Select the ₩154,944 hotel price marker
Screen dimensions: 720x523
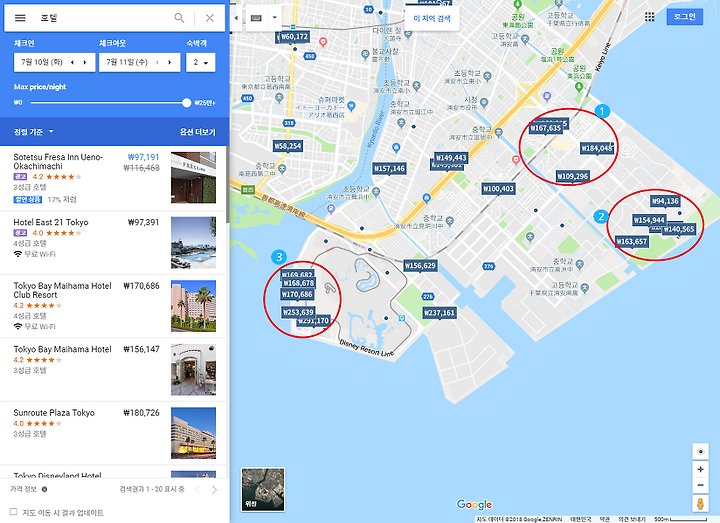pyautogui.click(x=649, y=220)
